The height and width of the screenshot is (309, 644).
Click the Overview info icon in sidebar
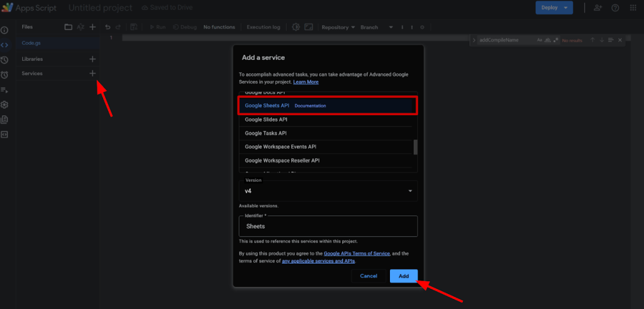[4, 30]
